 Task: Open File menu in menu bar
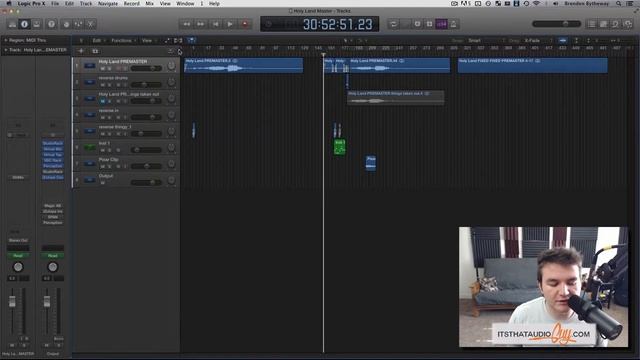coord(55,3)
